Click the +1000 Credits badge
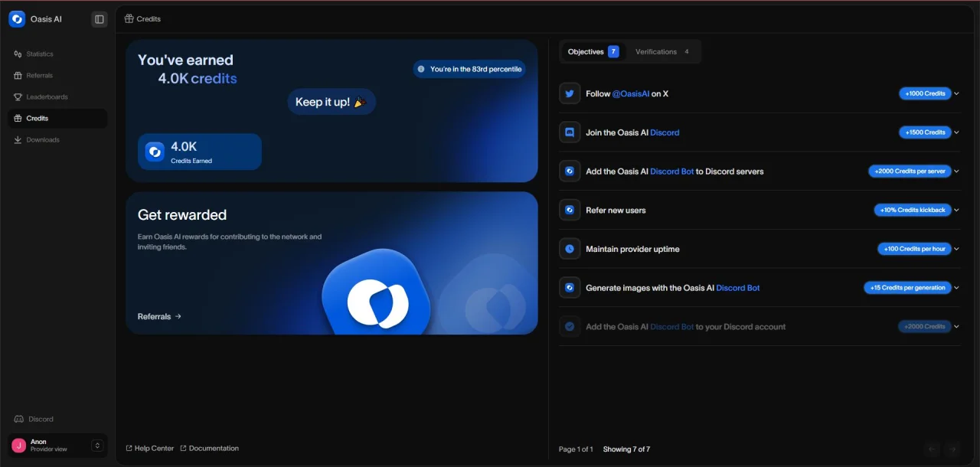980x467 pixels. click(925, 93)
